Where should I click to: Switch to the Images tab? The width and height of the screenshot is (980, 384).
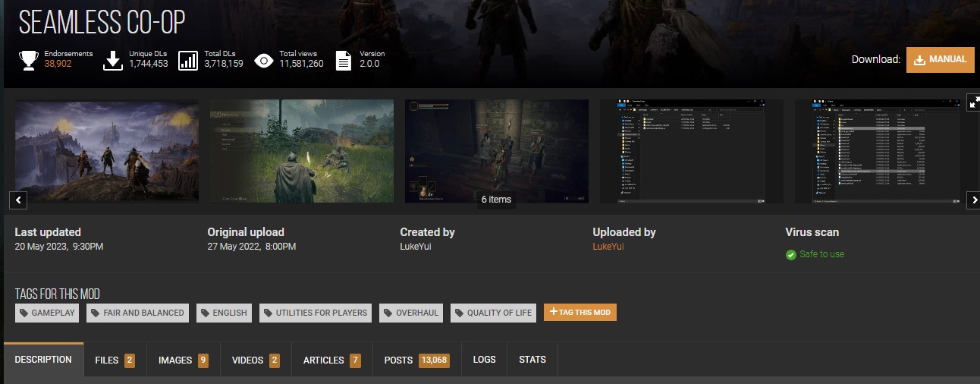[184, 360]
